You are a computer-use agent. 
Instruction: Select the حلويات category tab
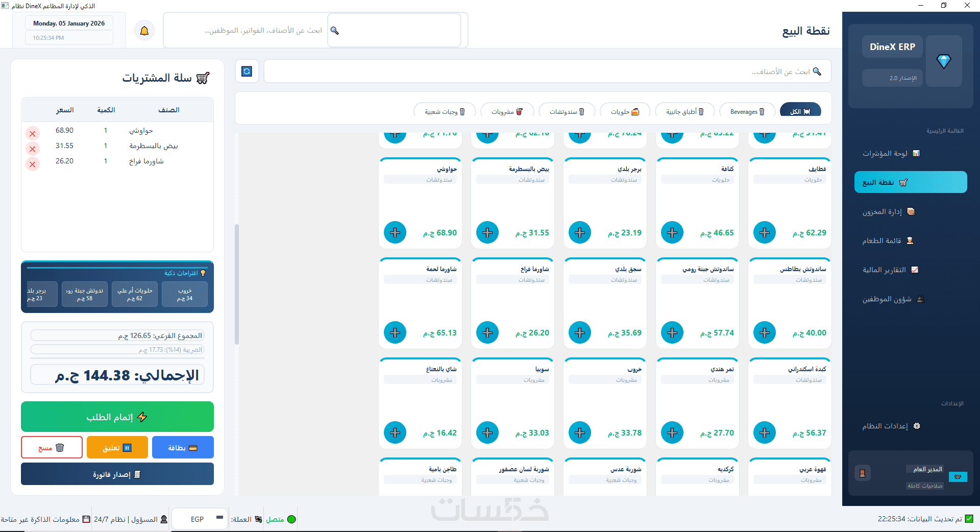tap(625, 112)
